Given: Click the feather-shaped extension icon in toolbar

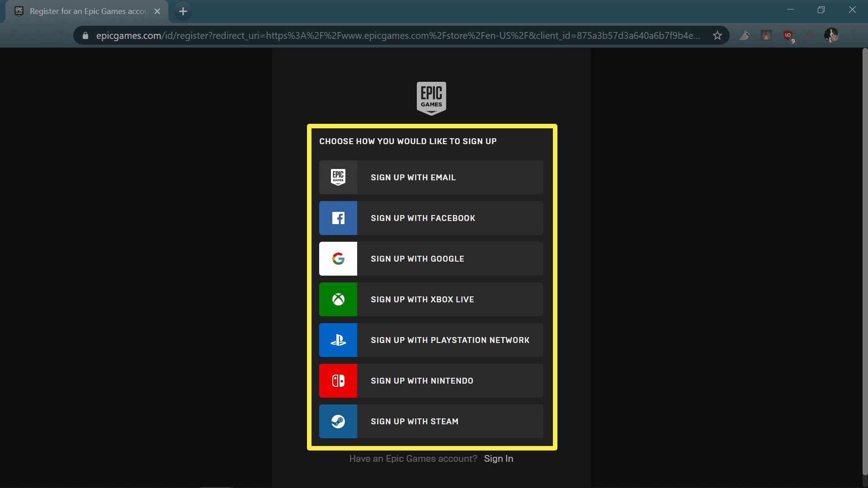Looking at the screenshot, I should click(x=745, y=35).
